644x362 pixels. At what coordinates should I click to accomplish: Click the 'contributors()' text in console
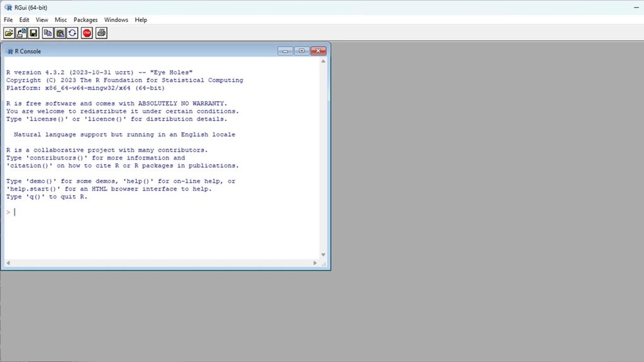coord(57,158)
